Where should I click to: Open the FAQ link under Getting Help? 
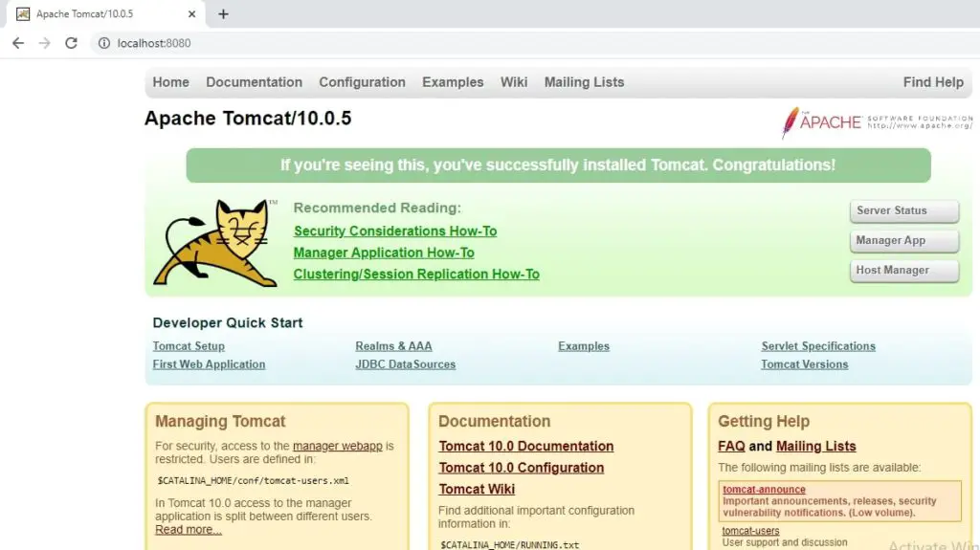click(731, 447)
